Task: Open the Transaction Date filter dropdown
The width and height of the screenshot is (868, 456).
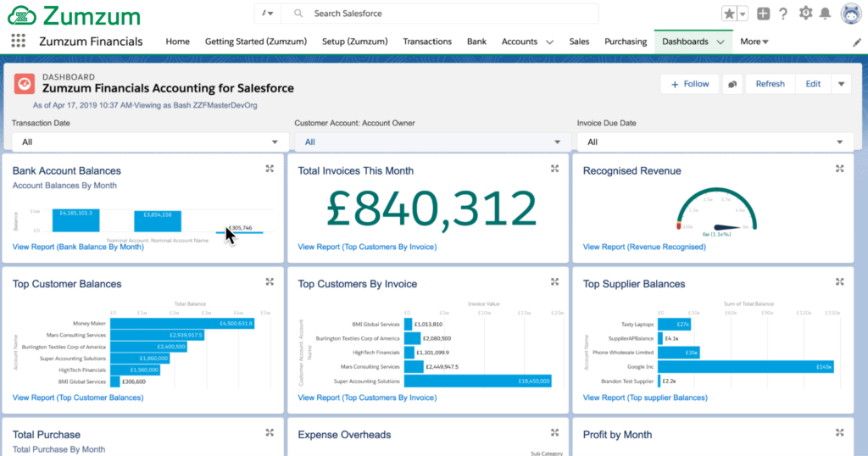Action: pos(150,142)
